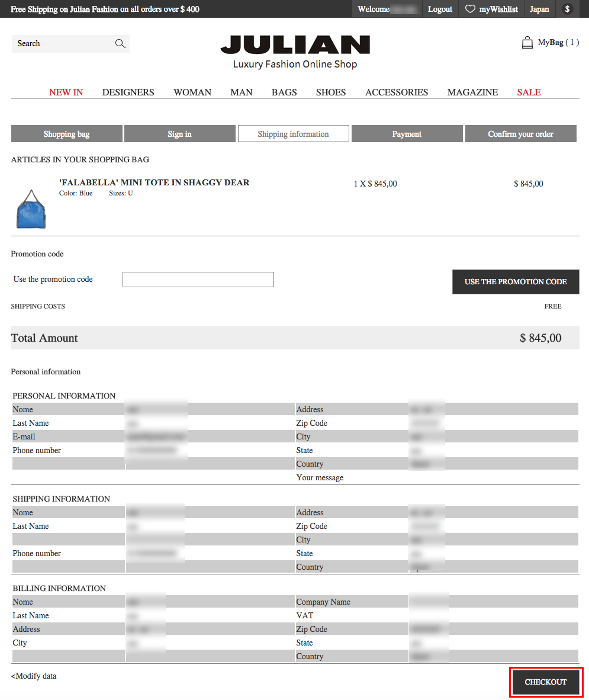The image size is (589, 700).
Task: Open the NEW IN menu
Action: coord(66,92)
